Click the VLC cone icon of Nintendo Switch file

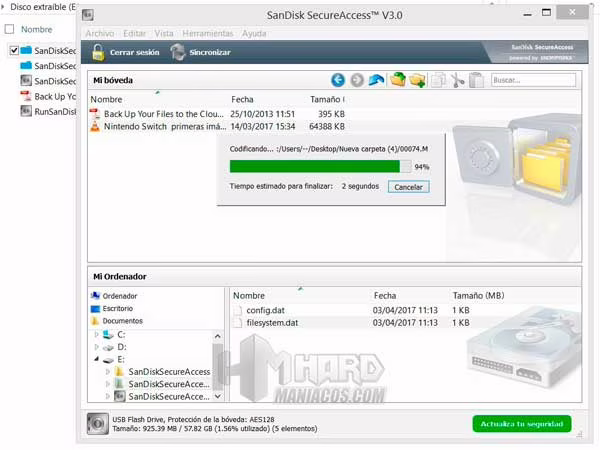(x=95, y=126)
